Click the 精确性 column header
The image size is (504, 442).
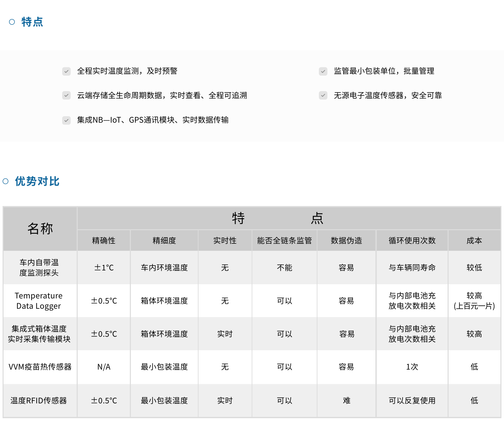click(x=103, y=240)
